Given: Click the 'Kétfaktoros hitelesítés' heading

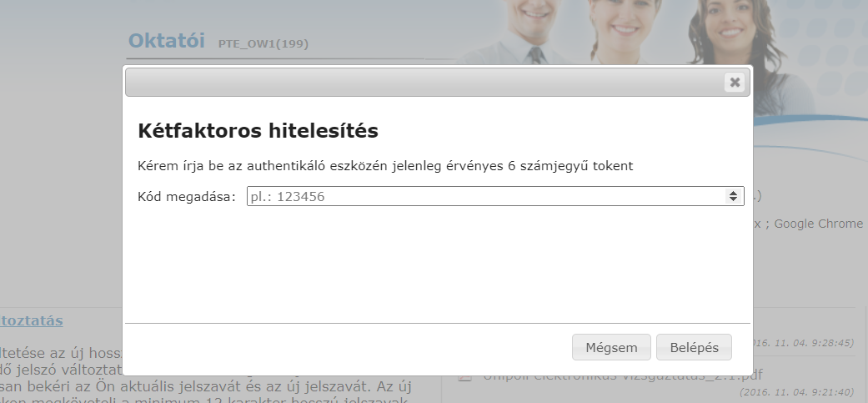Looking at the screenshot, I should [x=258, y=131].
